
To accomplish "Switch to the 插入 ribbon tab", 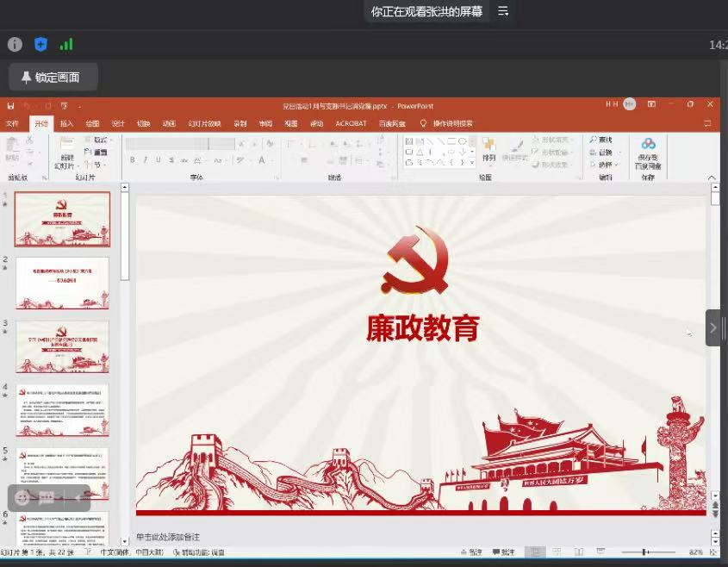I will click(x=66, y=123).
